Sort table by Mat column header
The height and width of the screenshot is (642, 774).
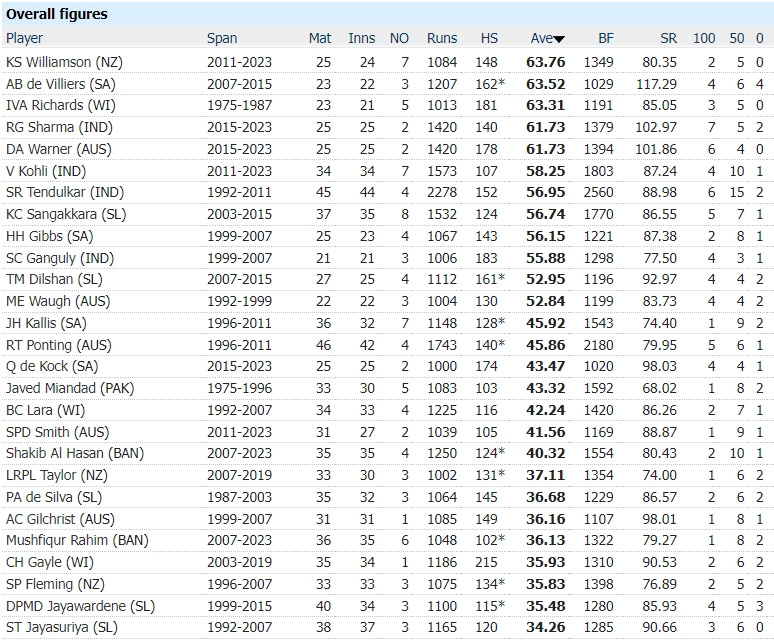pyautogui.click(x=320, y=38)
